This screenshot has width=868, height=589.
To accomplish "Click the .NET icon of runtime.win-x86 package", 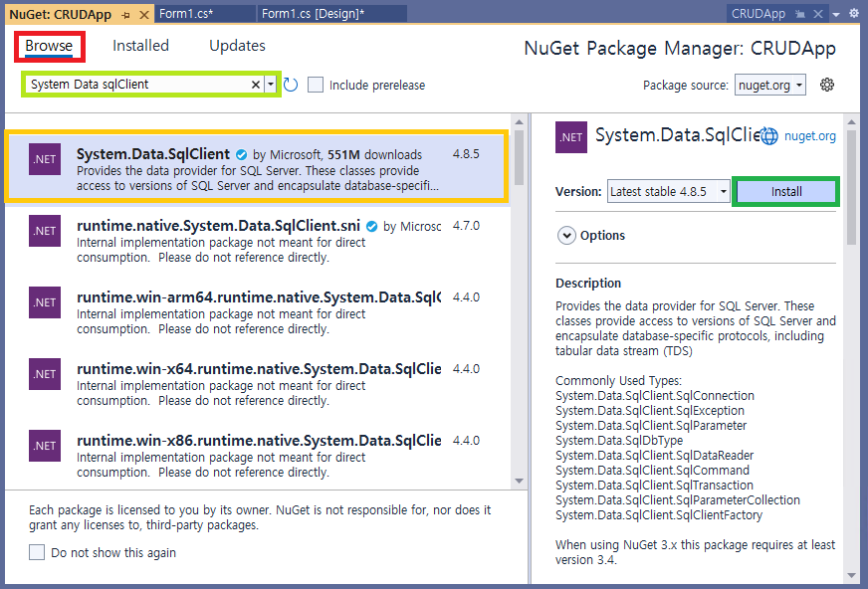I will pos(45,446).
